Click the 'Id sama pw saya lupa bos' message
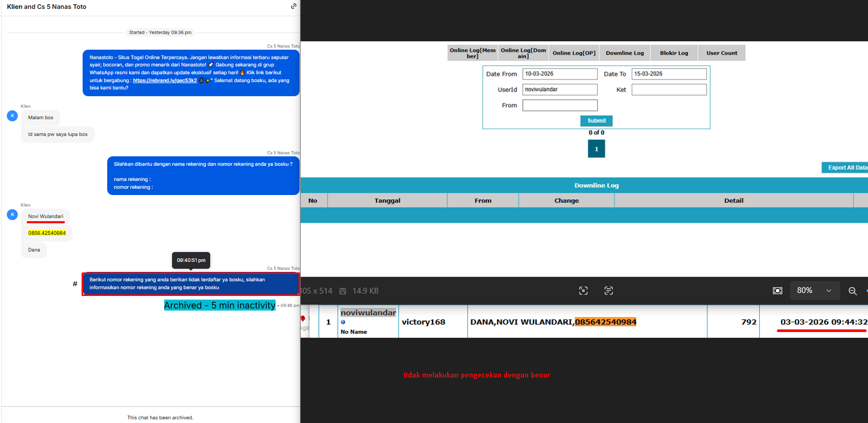868x423 pixels. tap(58, 134)
